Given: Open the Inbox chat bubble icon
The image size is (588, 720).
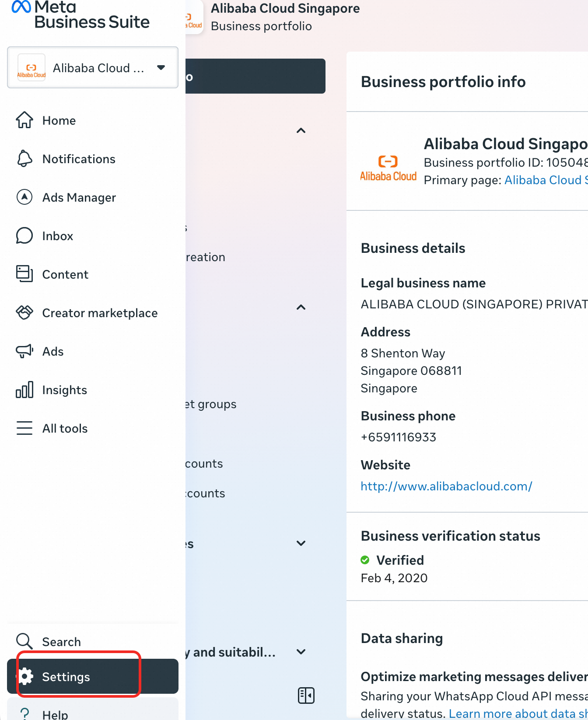Looking at the screenshot, I should pyautogui.click(x=24, y=236).
